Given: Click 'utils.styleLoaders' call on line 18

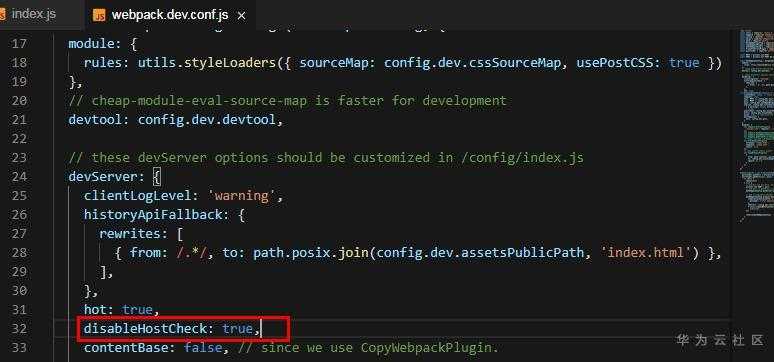Looking at the screenshot, I should tap(206, 63).
